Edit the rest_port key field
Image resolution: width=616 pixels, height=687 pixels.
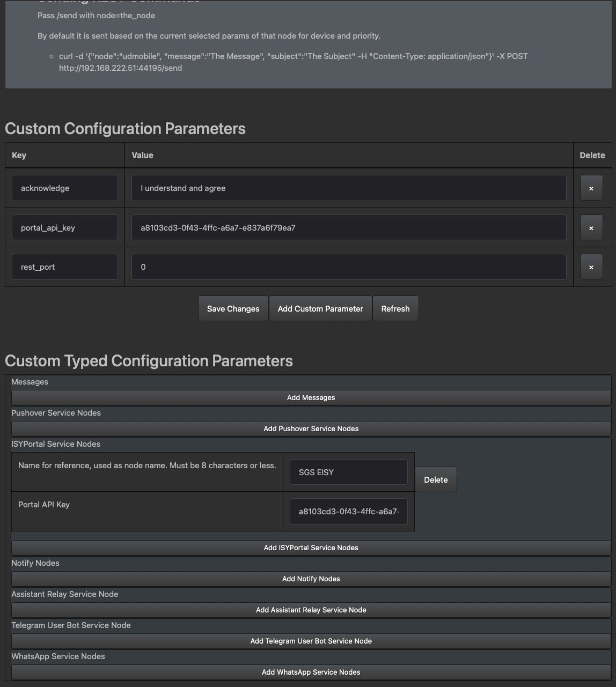65,267
